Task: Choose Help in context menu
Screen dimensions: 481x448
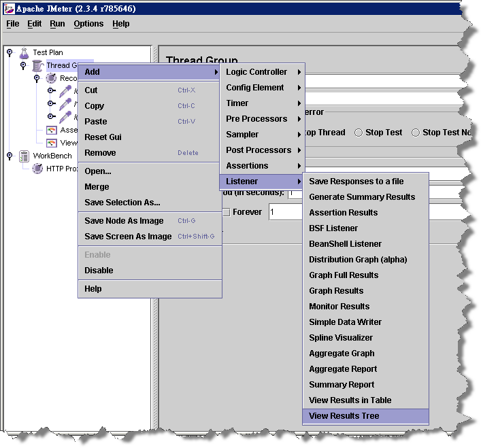Action: coord(150,289)
